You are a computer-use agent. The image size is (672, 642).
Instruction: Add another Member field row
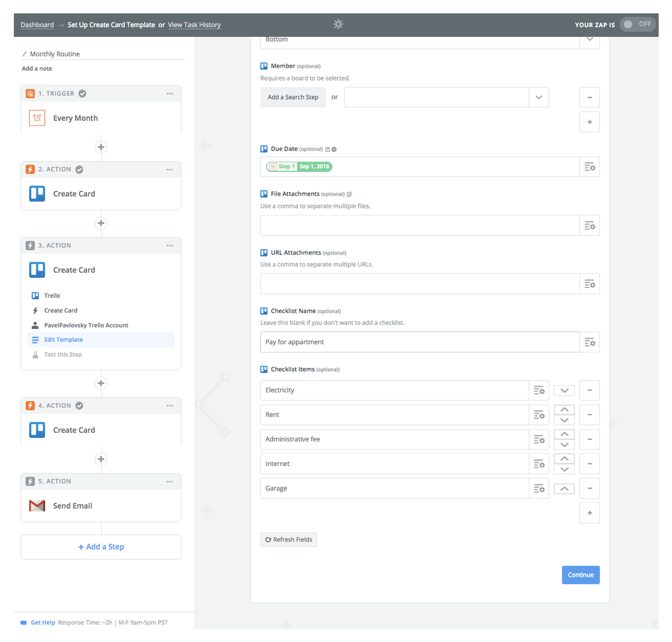[x=589, y=122]
